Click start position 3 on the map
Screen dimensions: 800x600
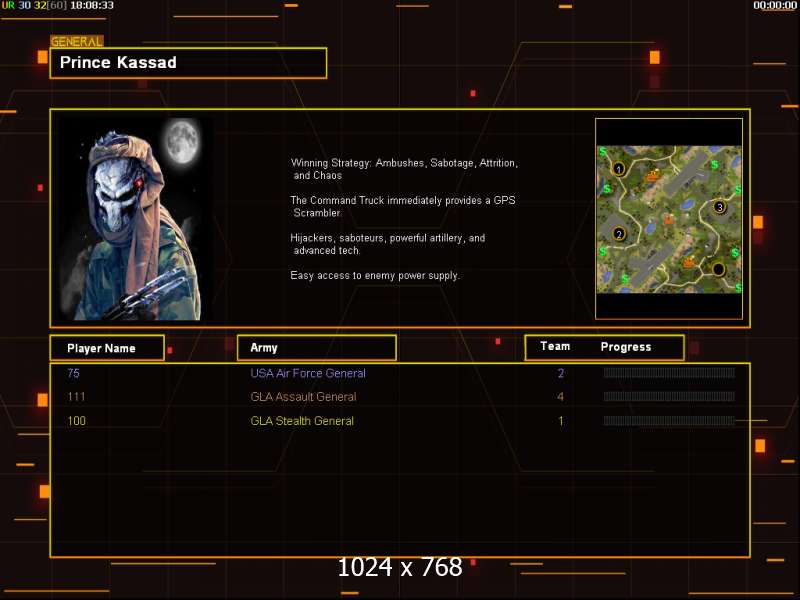pyautogui.click(x=719, y=207)
